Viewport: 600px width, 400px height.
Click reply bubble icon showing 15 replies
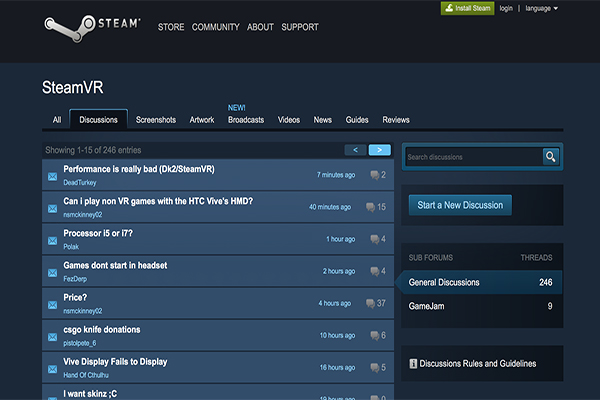370,207
